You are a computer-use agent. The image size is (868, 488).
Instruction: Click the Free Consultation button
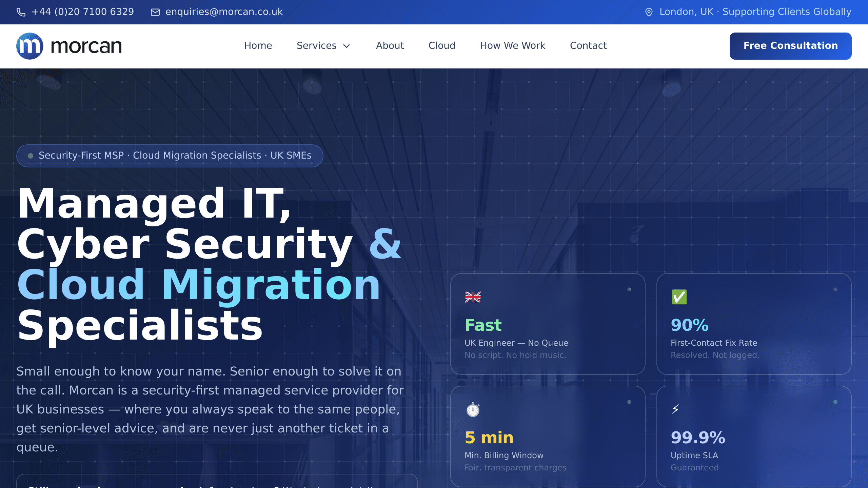tap(791, 46)
